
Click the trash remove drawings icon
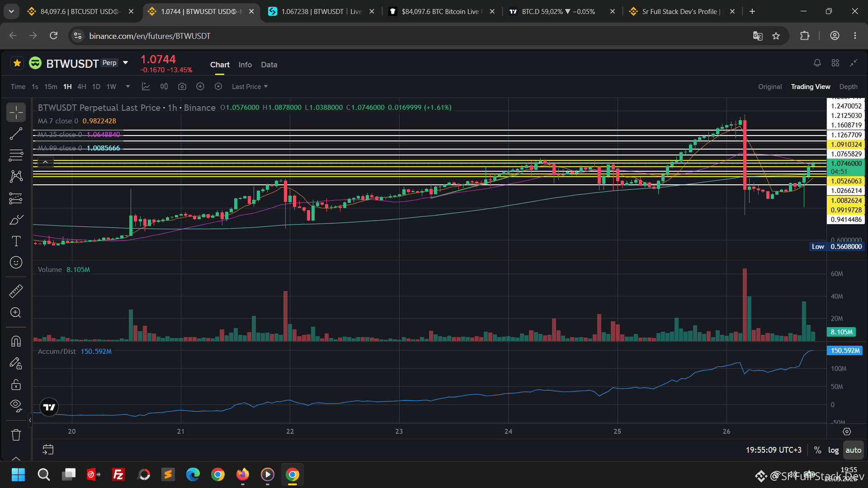(x=16, y=435)
